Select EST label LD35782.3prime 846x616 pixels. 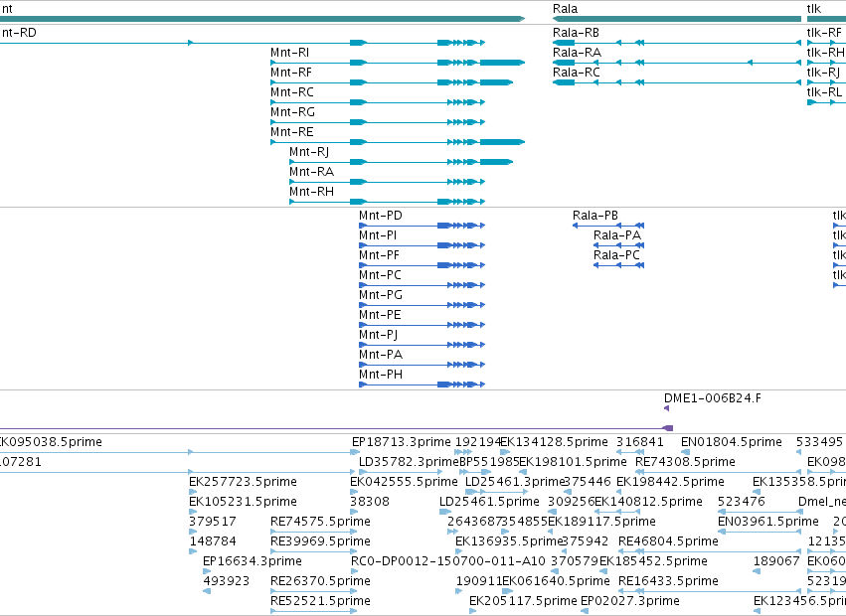pos(409,462)
